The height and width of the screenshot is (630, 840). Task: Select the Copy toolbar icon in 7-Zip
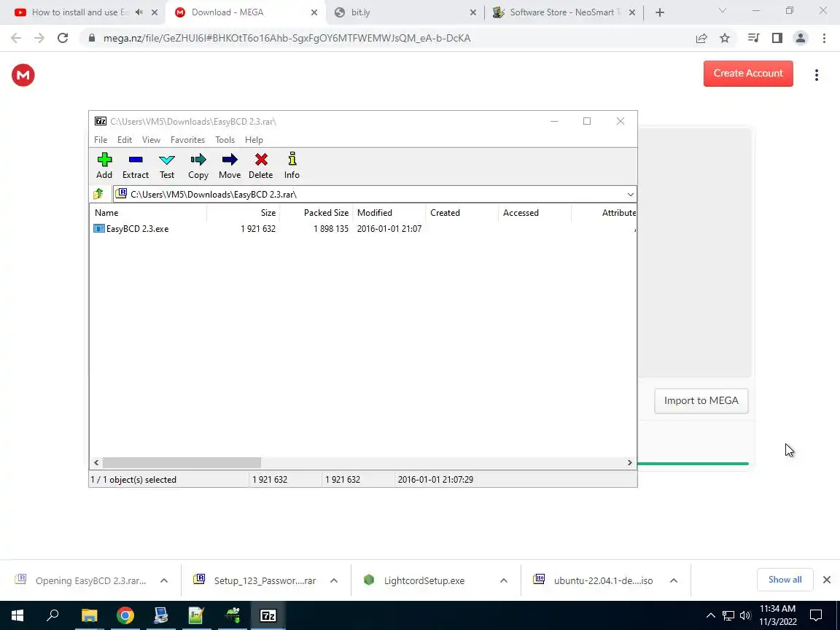coord(198,166)
